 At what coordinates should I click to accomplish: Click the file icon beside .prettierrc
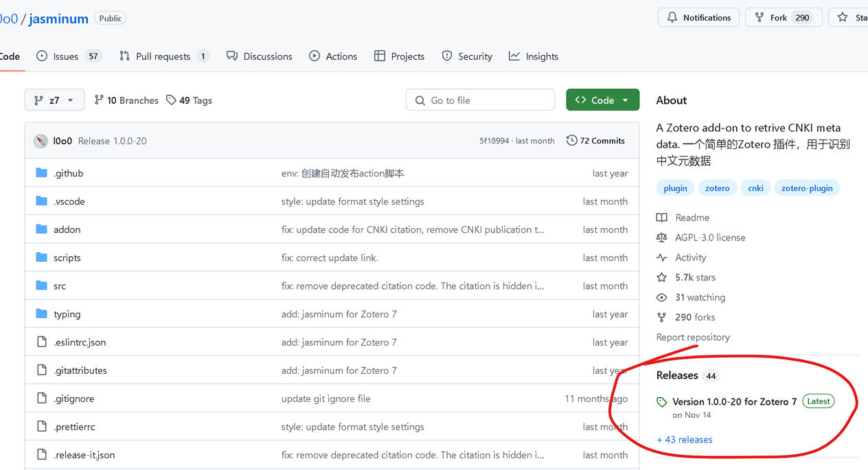click(x=41, y=427)
